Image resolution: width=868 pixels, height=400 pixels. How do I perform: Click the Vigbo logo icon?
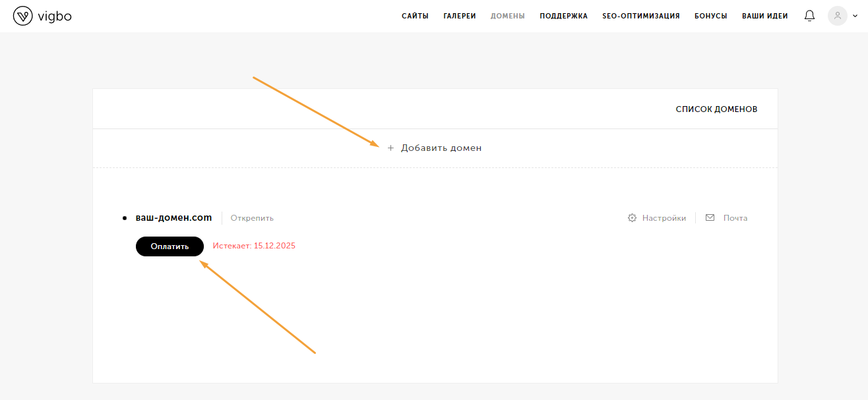[22, 16]
